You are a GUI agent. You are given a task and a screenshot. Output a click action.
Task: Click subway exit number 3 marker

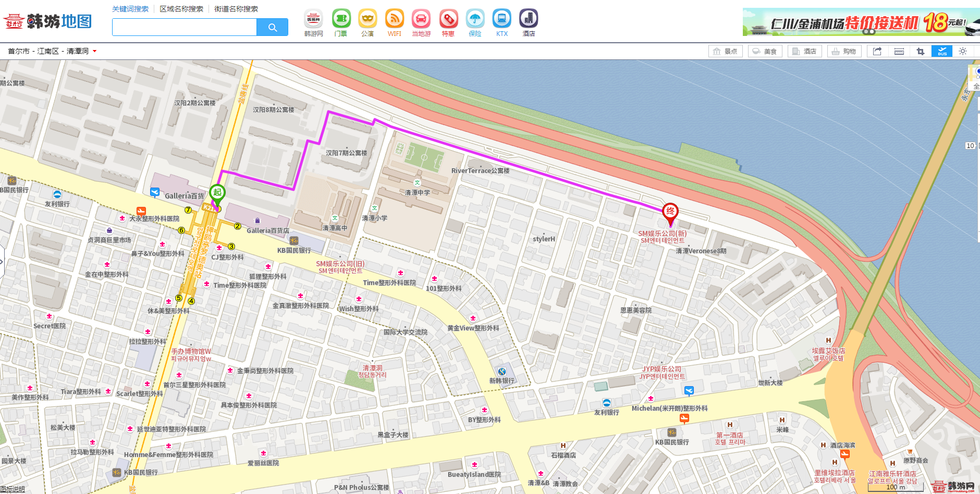coord(231,246)
